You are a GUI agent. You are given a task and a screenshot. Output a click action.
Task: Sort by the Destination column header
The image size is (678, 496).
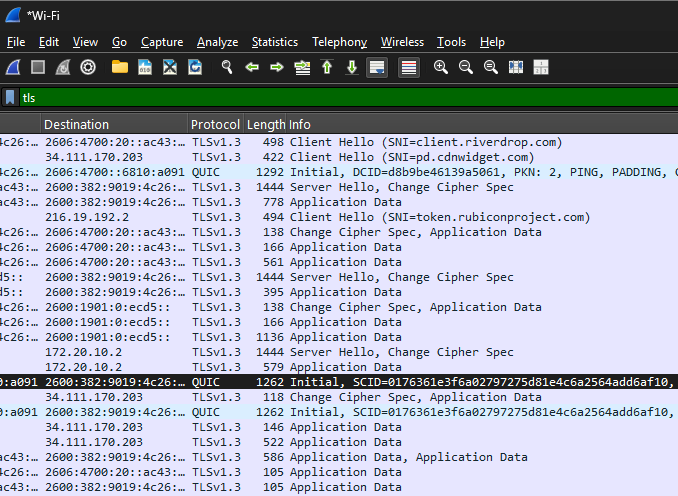tap(115, 125)
